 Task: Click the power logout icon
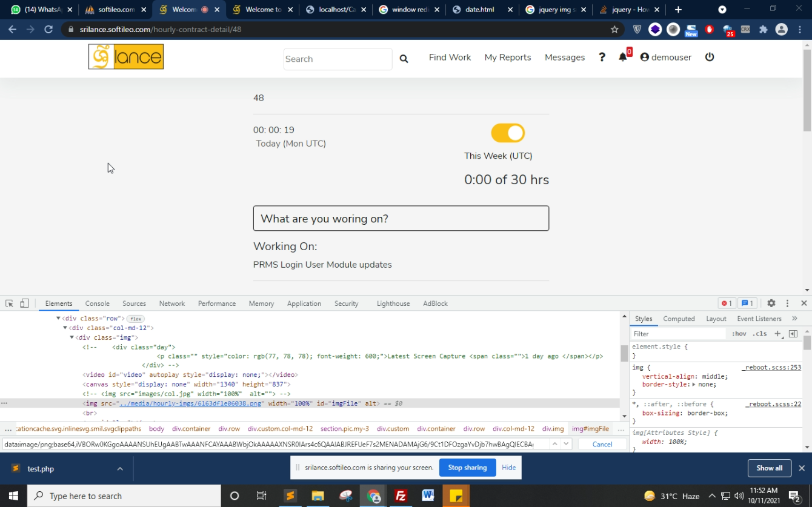pos(710,57)
